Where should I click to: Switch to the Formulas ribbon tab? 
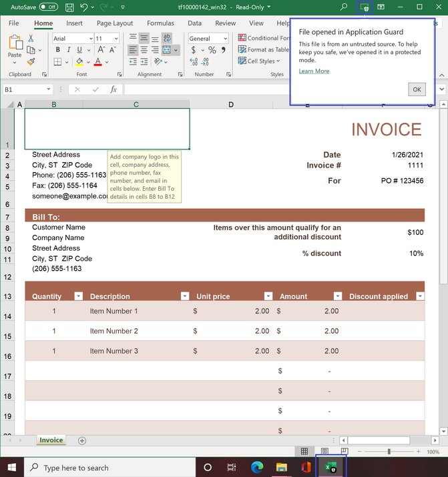click(x=160, y=23)
